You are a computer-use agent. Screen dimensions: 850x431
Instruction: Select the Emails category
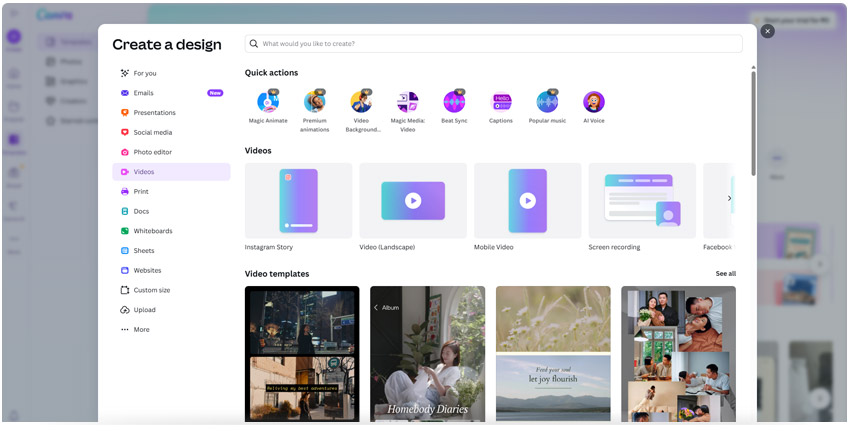[x=171, y=93]
